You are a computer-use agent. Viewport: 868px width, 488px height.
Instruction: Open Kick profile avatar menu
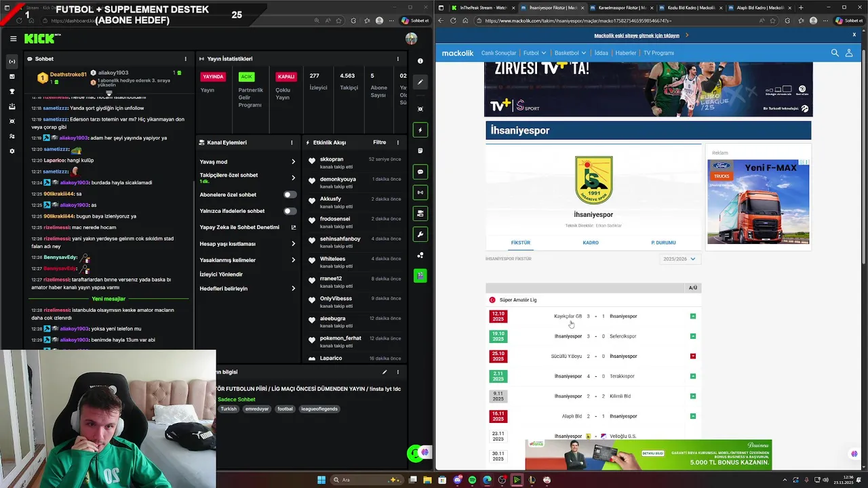pos(411,39)
